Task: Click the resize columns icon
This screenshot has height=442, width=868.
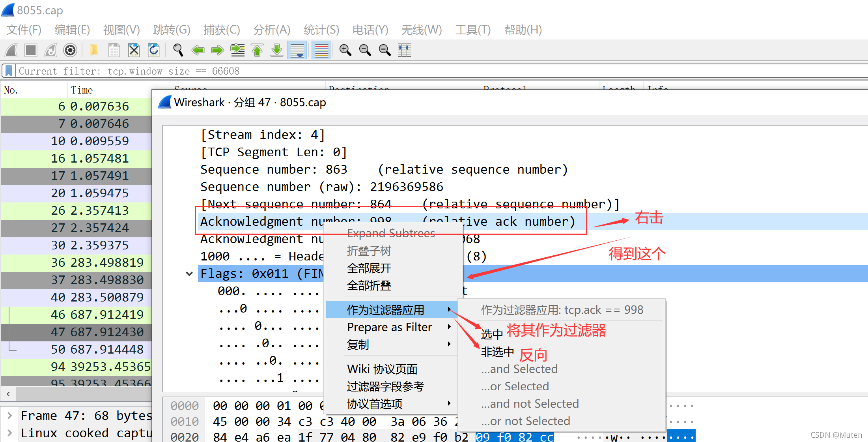Action: (x=404, y=50)
